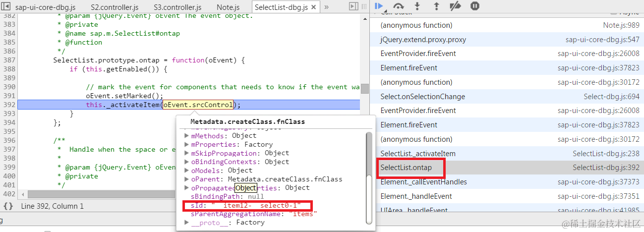Step over the next function call
Image resolution: width=644 pixels, height=232 pixels.
(x=398, y=6)
